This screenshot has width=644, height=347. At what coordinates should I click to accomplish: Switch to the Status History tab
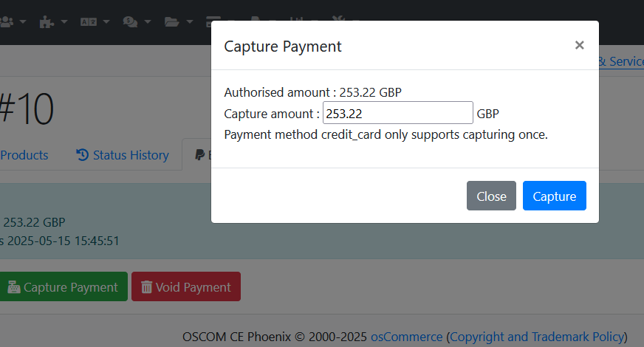(123, 155)
